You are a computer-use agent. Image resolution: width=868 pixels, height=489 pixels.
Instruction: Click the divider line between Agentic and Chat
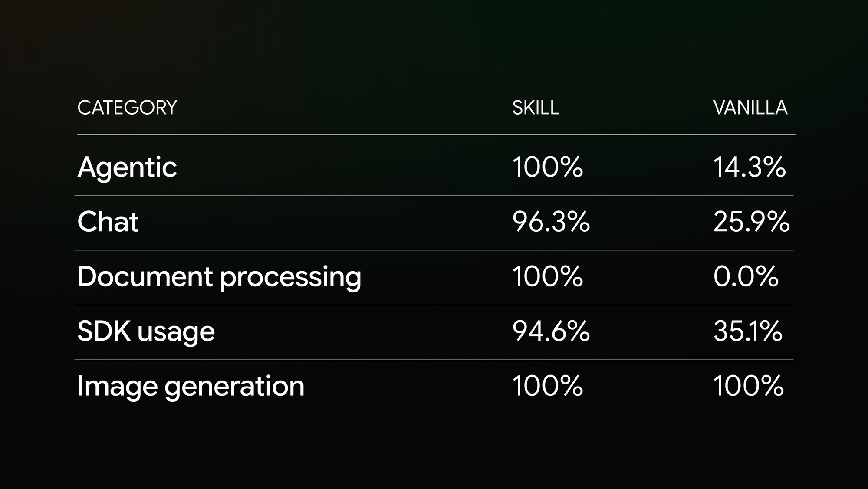(434, 196)
